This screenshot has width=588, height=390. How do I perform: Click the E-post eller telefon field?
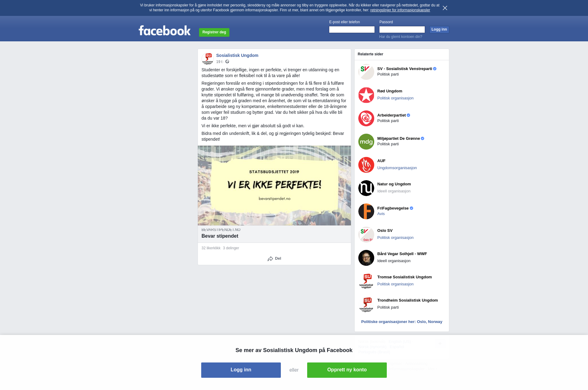pos(352,29)
